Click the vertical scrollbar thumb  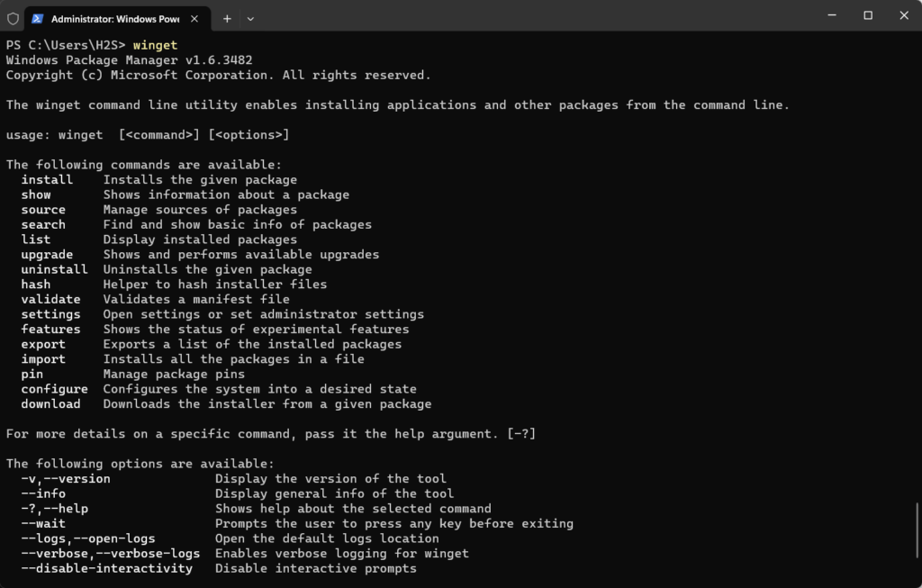click(917, 530)
